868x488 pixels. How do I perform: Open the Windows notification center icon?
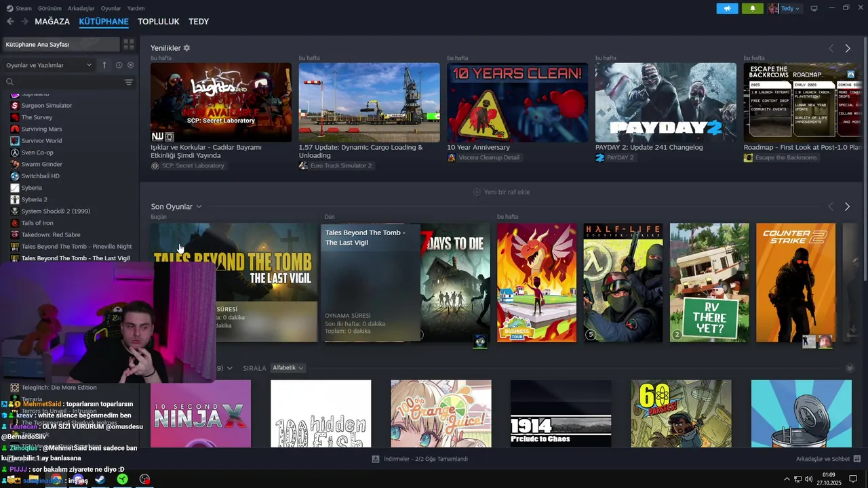pos(853,479)
